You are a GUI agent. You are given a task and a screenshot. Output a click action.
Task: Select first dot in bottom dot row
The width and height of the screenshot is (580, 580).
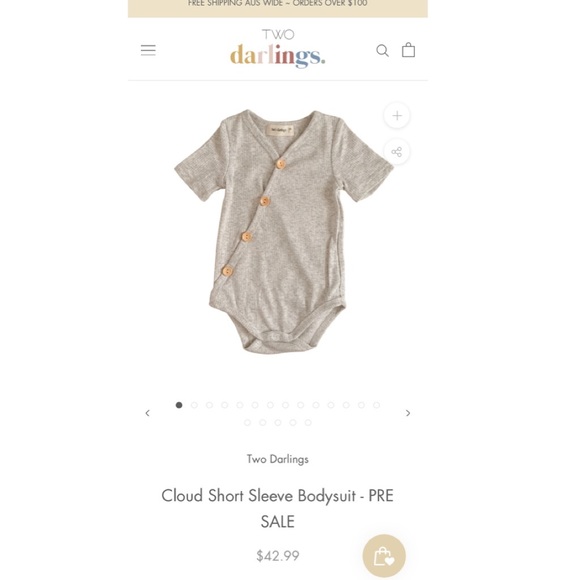point(247,422)
